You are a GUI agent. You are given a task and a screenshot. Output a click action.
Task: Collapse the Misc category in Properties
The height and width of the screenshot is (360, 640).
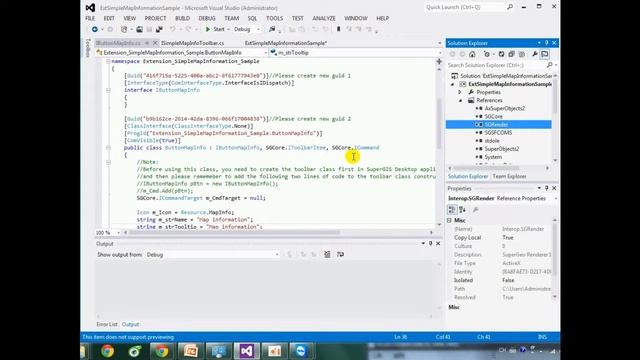[x=449, y=220]
